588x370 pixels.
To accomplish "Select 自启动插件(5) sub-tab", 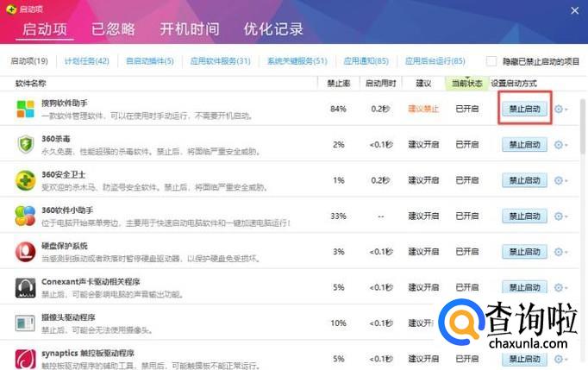I will coord(150,60).
